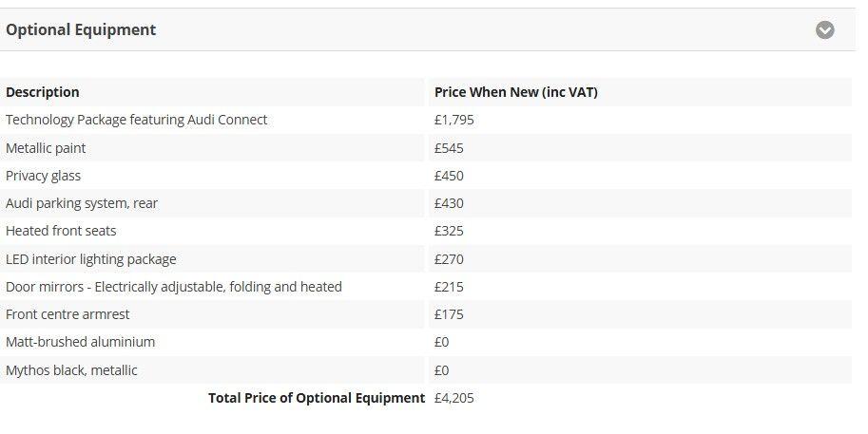The height and width of the screenshot is (434, 868).
Task: Click the £545 price value
Action: click(449, 148)
